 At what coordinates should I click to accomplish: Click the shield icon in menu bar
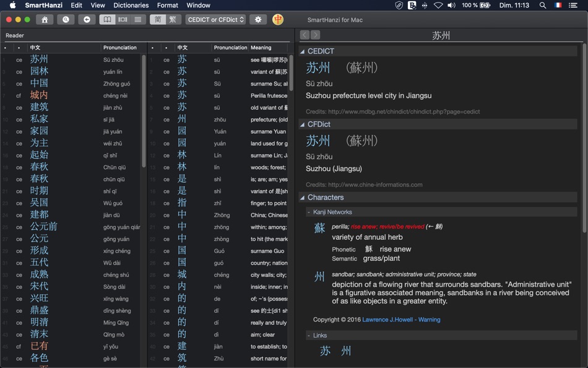399,5
